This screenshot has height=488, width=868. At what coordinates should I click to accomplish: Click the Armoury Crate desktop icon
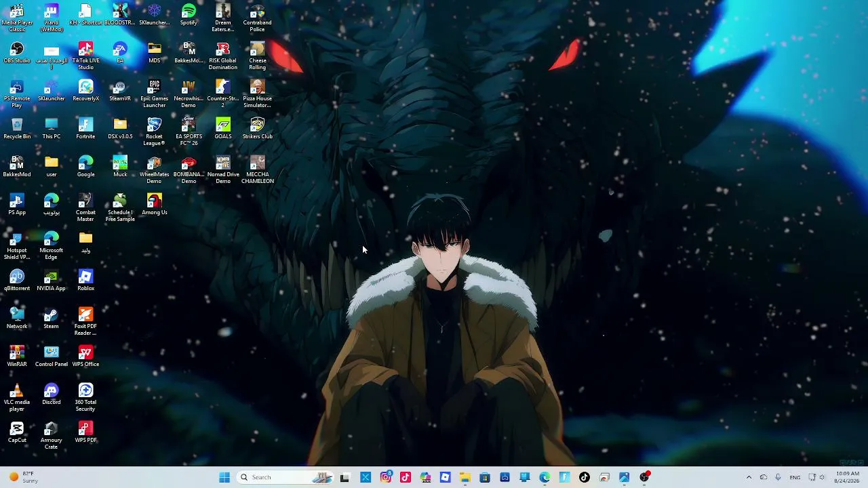pos(52,436)
